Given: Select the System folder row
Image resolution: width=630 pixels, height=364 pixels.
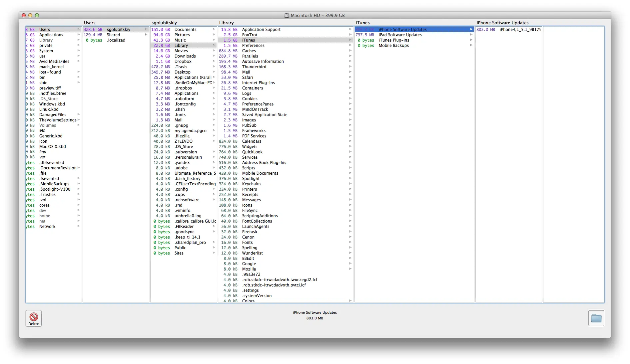Looking at the screenshot, I should click(x=53, y=51).
